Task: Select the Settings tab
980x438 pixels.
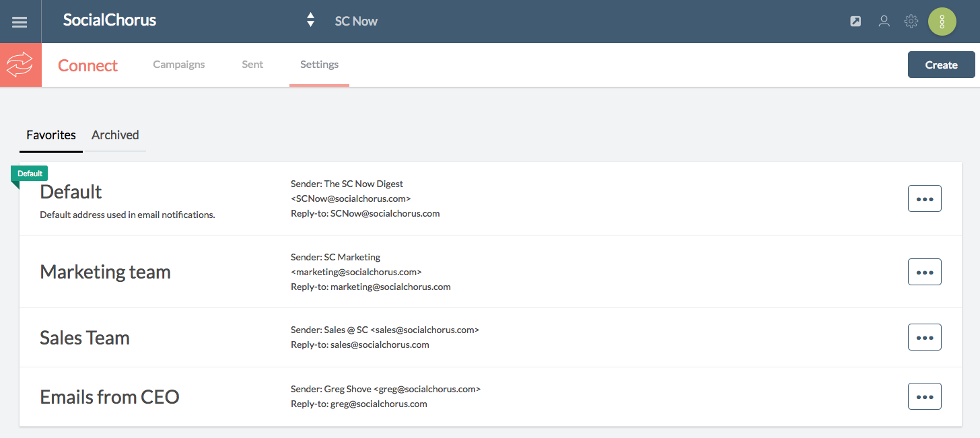Action: point(319,65)
